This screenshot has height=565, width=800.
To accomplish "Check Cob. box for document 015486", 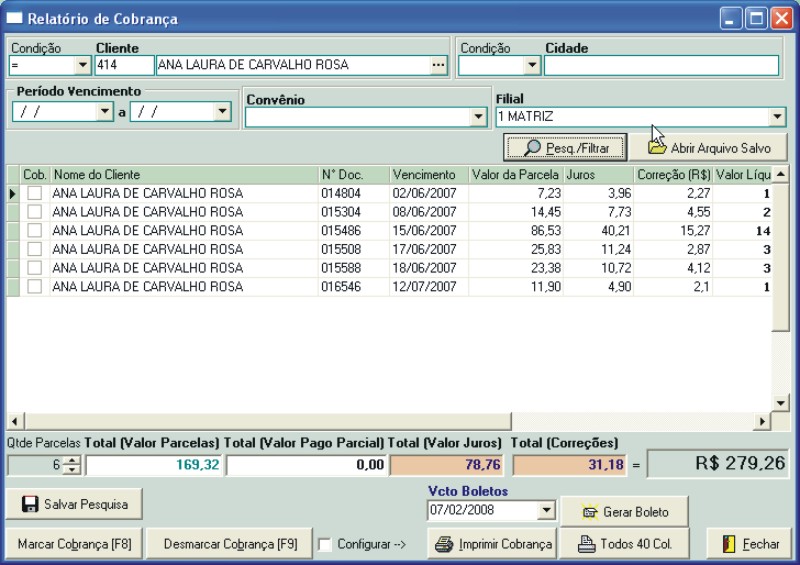I will [x=35, y=231].
